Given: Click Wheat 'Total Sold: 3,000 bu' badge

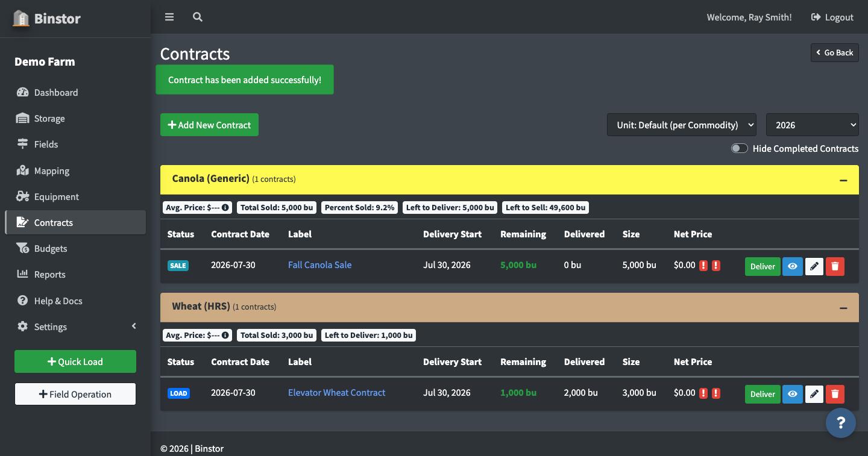Looking at the screenshot, I should pyautogui.click(x=277, y=335).
